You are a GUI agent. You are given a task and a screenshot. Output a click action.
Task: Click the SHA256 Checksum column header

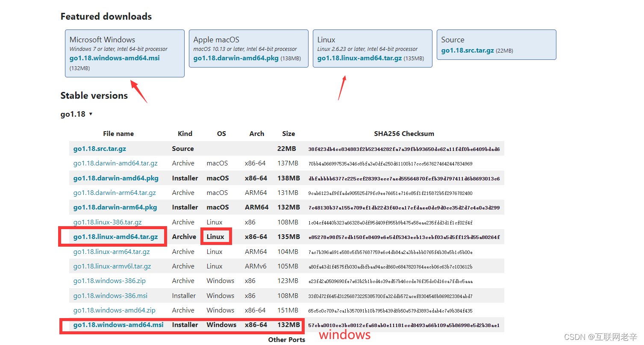(x=404, y=134)
